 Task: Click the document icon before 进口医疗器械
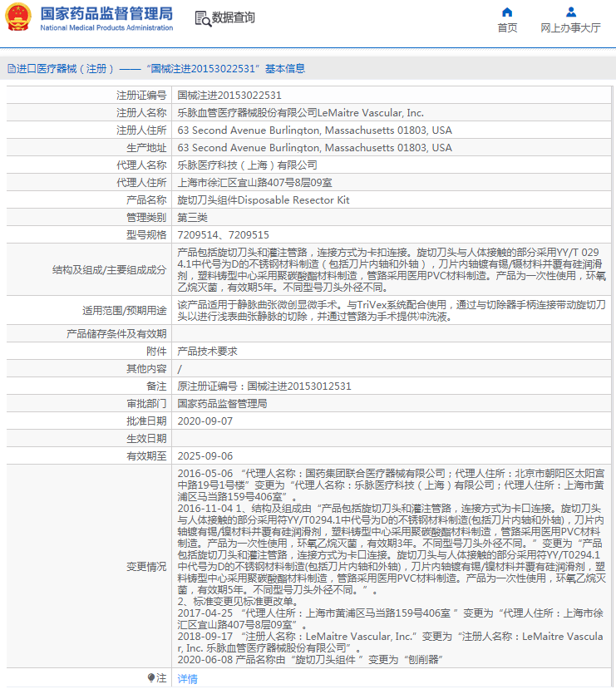12,68
